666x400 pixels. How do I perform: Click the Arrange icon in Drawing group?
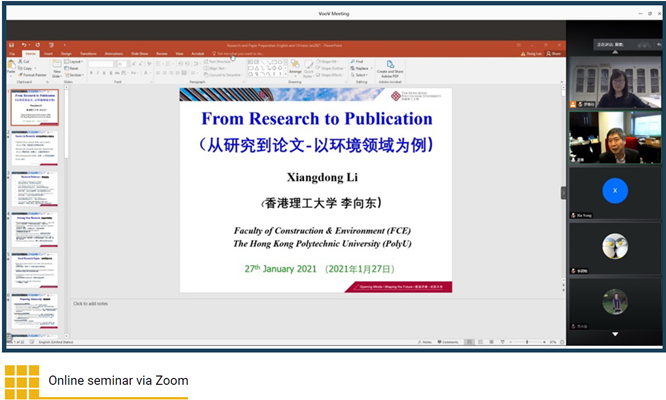coord(295,66)
